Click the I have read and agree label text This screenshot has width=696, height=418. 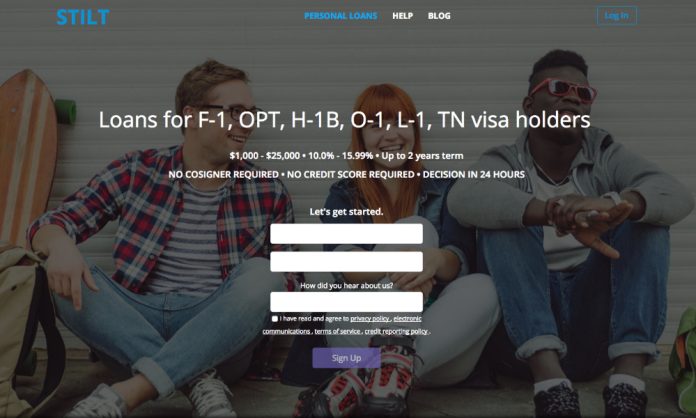(314, 319)
